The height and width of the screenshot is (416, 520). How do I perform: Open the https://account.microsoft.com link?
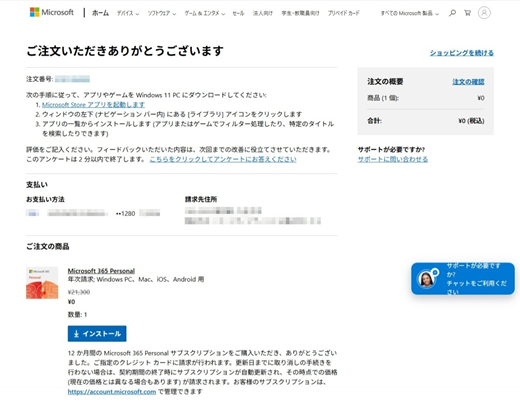click(112, 392)
